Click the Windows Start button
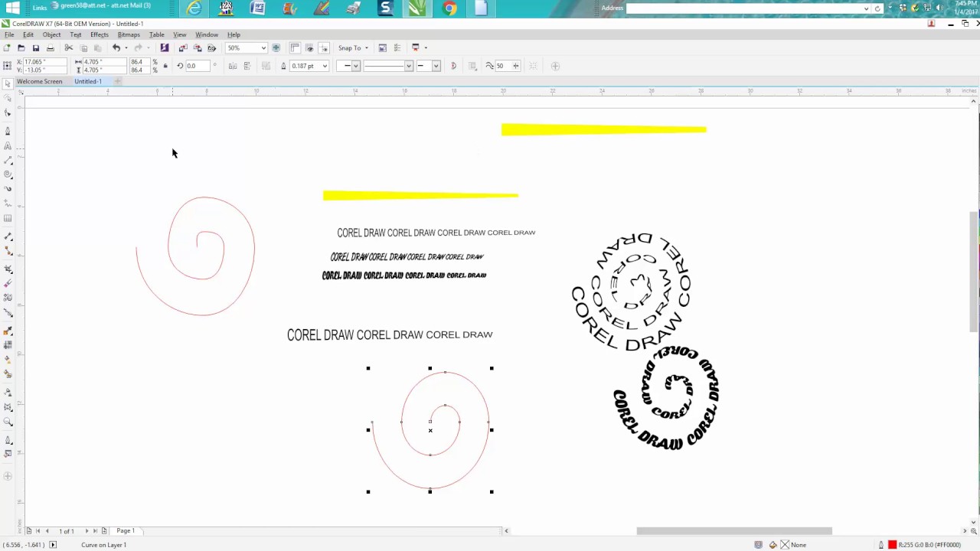Image resolution: width=980 pixels, height=551 pixels. click(13, 8)
